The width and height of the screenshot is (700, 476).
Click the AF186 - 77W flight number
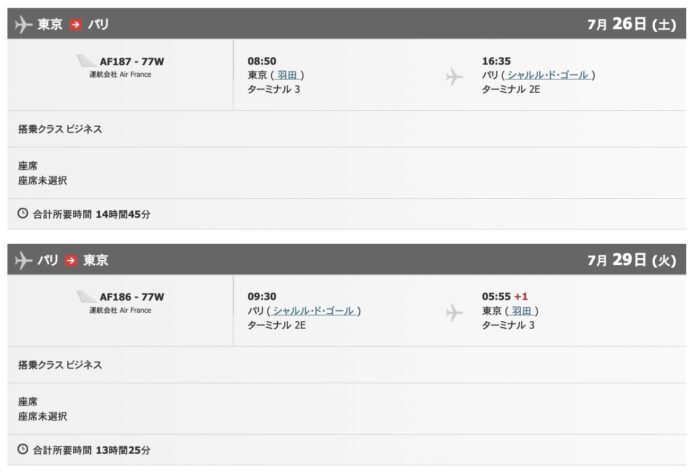click(132, 297)
